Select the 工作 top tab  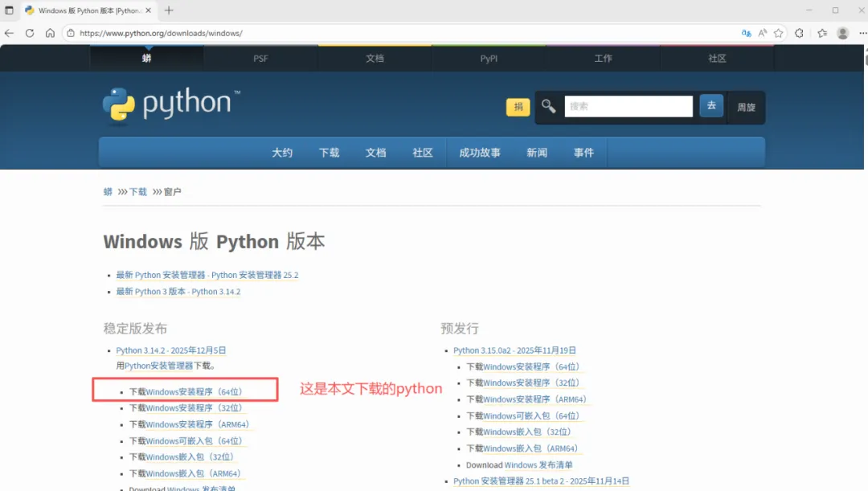coord(603,58)
